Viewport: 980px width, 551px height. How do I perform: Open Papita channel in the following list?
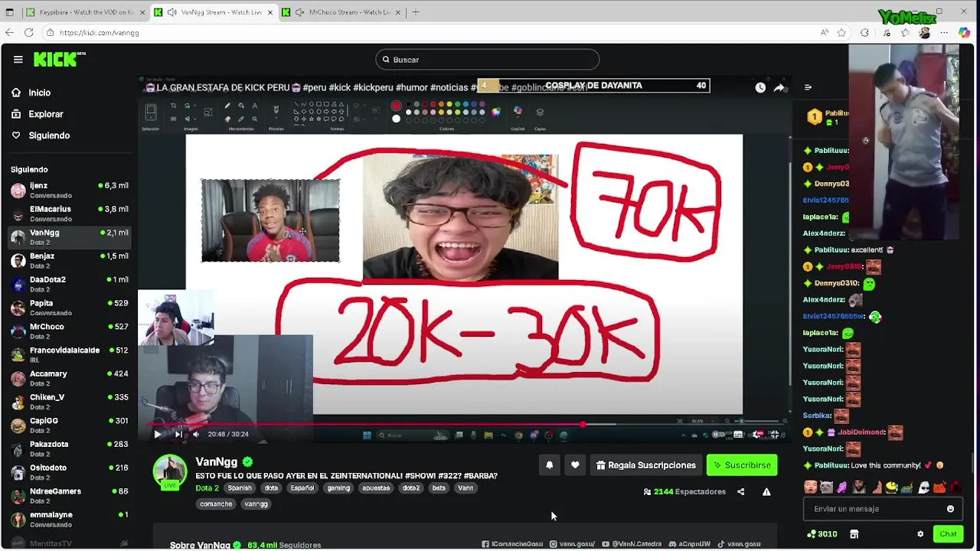point(69,308)
